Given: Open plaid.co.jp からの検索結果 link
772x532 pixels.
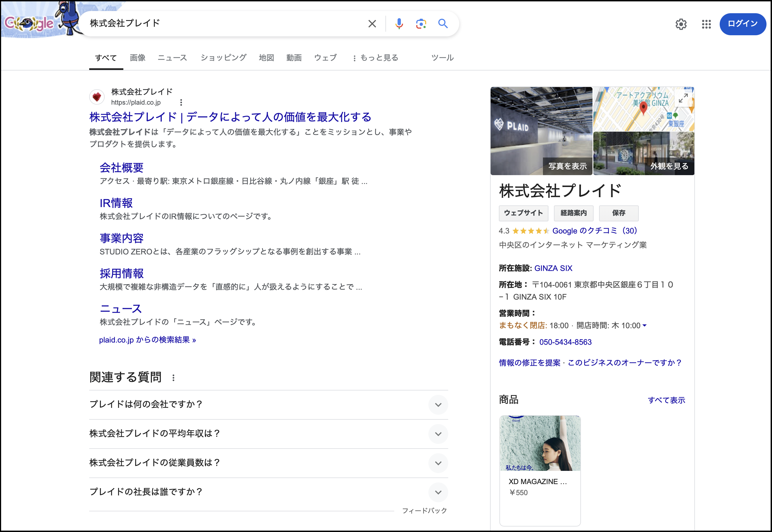Looking at the screenshot, I should (147, 340).
